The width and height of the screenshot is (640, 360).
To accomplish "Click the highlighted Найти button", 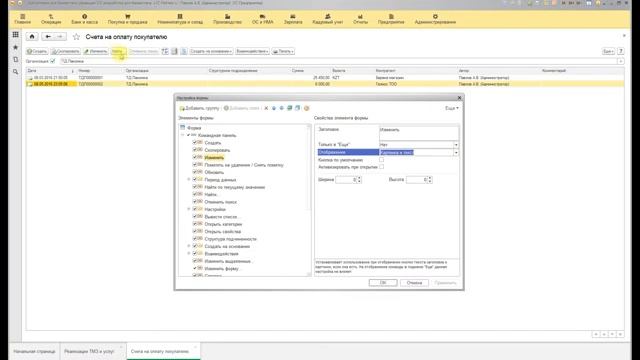I will 117,51.
